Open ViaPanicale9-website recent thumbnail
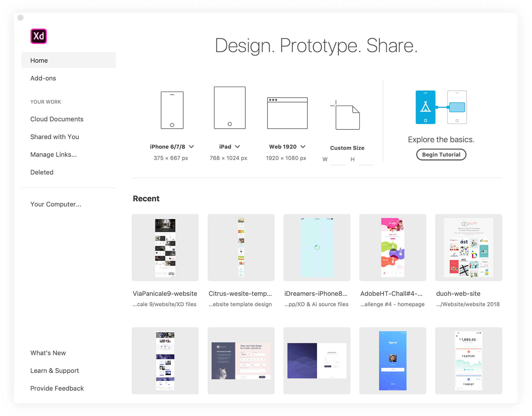Image resolution: width=532 pixels, height=416 pixels. click(x=166, y=247)
